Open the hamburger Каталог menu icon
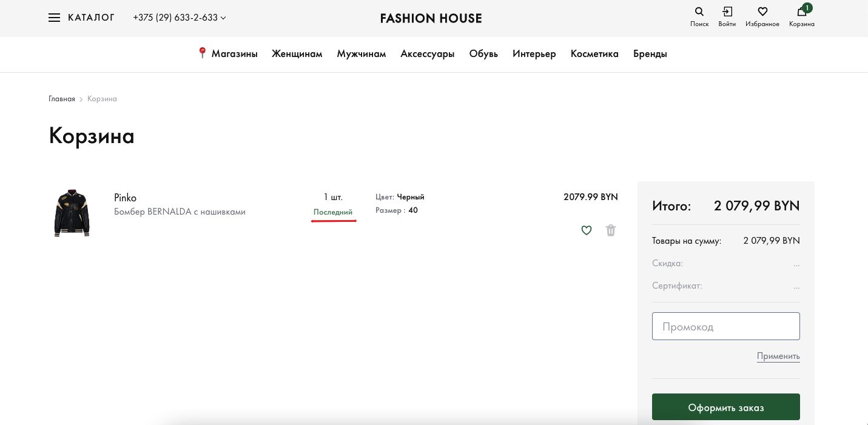This screenshot has width=868, height=425. (x=54, y=18)
